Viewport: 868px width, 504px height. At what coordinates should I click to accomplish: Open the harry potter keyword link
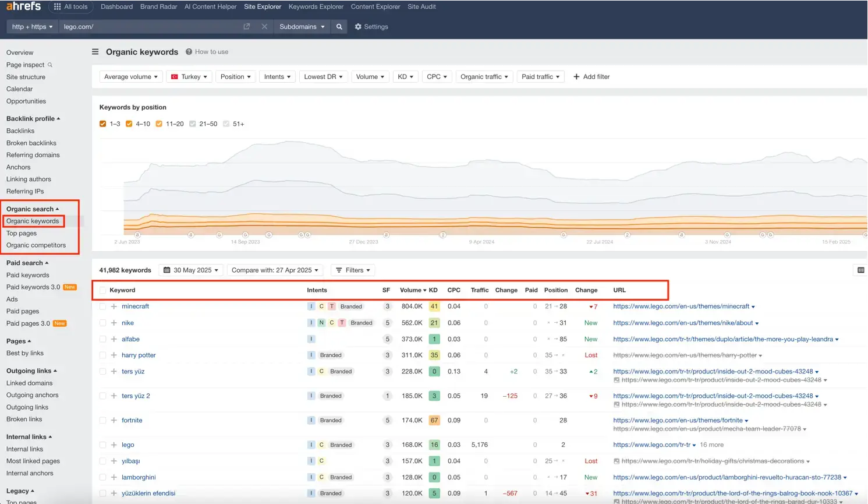[139, 355]
